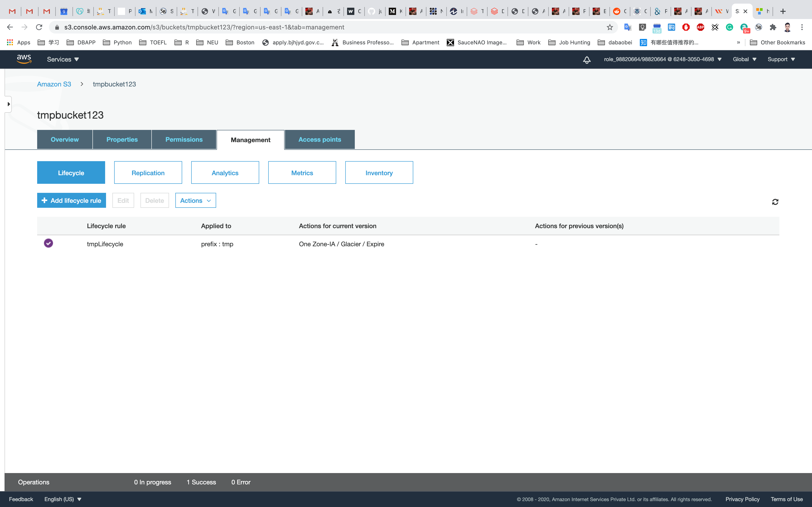Expand the Global region dropdown
This screenshot has height=507, width=812.
click(x=744, y=59)
